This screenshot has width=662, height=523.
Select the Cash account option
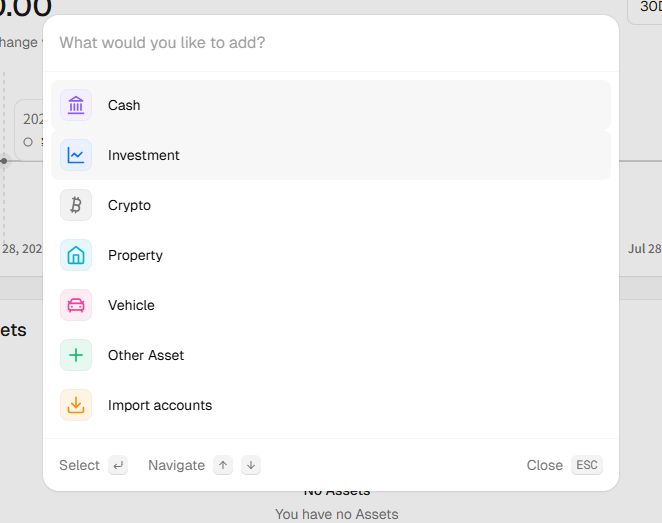pyautogui.click(x=331, y=105)
